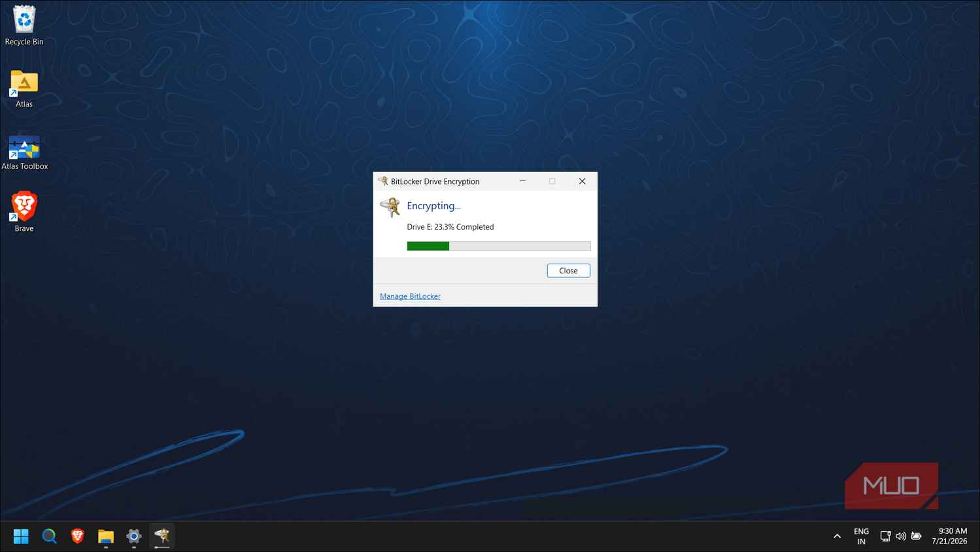Image resolution: width=980 pixels, height=552 pixels.
Task: Launch Brave from the taskbar
Action: (x=77, y=536)
